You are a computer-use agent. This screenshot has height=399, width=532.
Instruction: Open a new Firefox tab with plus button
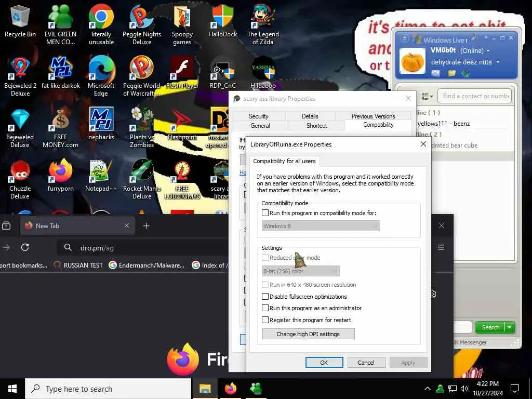(x=146, y=225)
